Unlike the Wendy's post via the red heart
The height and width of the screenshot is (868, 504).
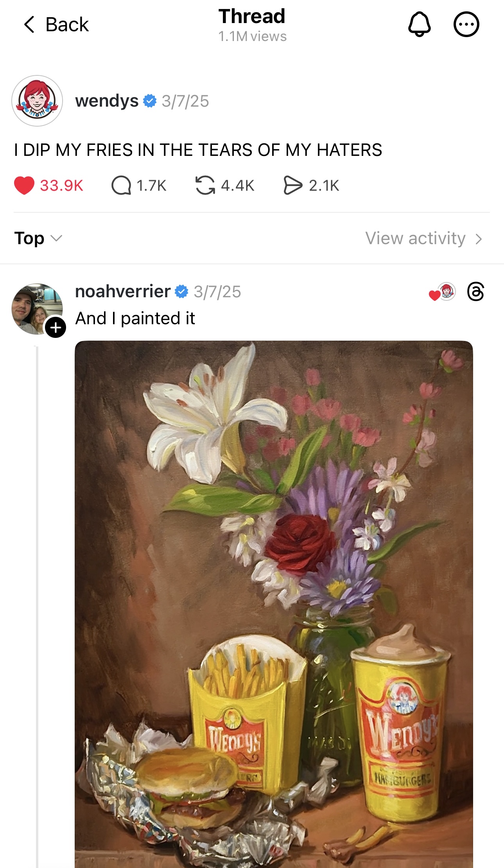point(24,185)
